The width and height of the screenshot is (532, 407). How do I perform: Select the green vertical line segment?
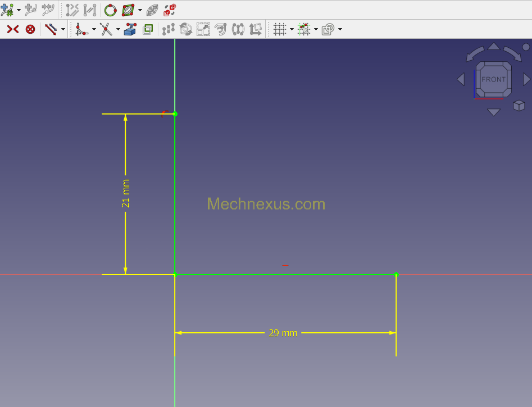[175, 194]
